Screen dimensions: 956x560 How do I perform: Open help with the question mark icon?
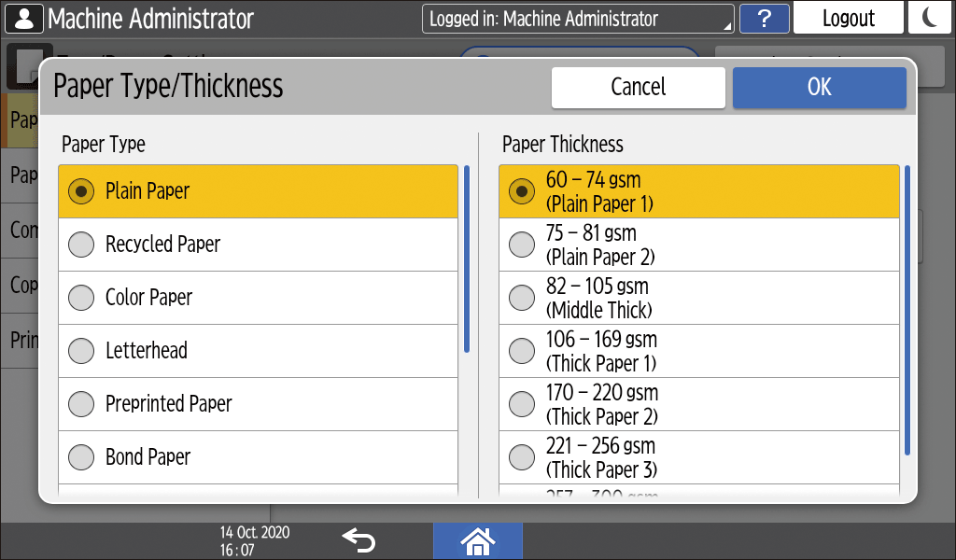click(764, 19)
